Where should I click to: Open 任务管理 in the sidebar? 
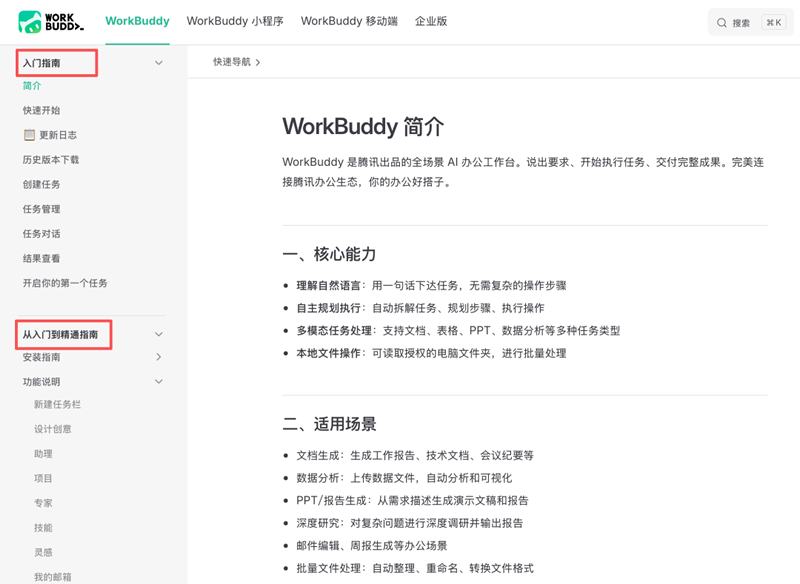pos(41,209)
